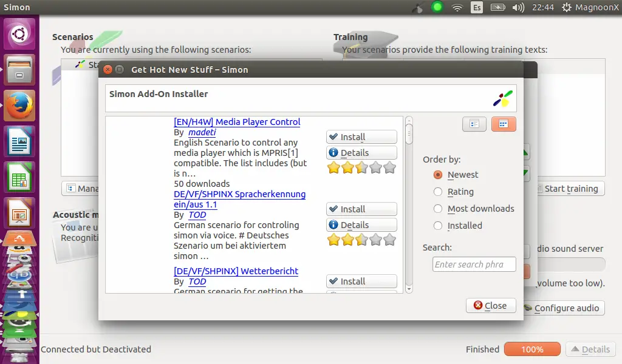Click the Close button in the installer dialog
The width and height of the screenshot is (622, 364).
[491, 306]
